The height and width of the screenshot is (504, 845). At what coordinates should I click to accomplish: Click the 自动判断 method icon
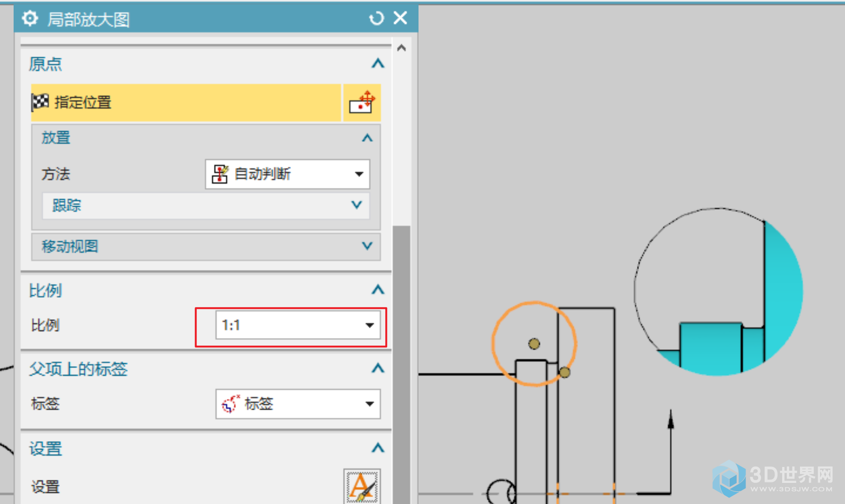pyautogui.click(x=220, y=174)
